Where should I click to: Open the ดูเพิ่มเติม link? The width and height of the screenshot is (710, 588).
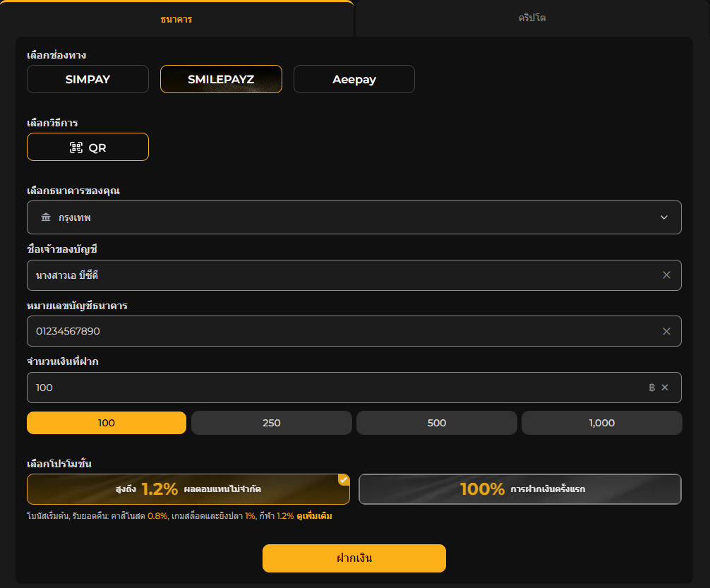(314, 517)
